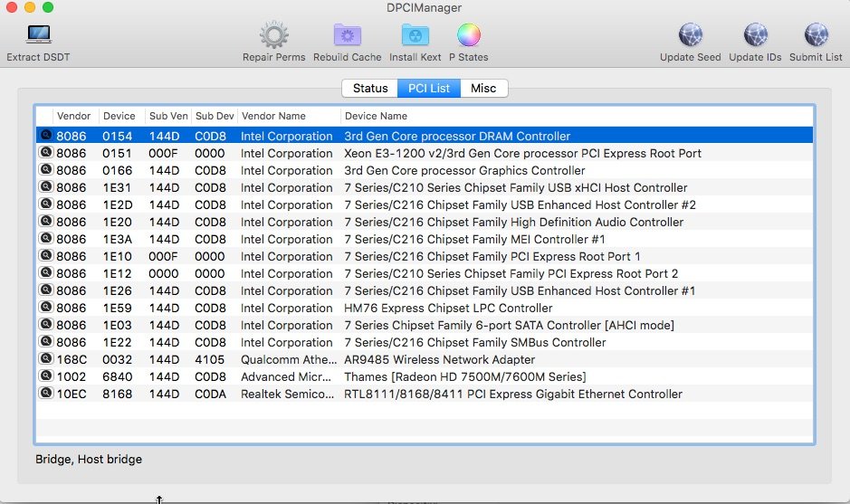Select the PCI List tab
The height and width of the screenshot is (504, 850).
(x=429, y=89)
